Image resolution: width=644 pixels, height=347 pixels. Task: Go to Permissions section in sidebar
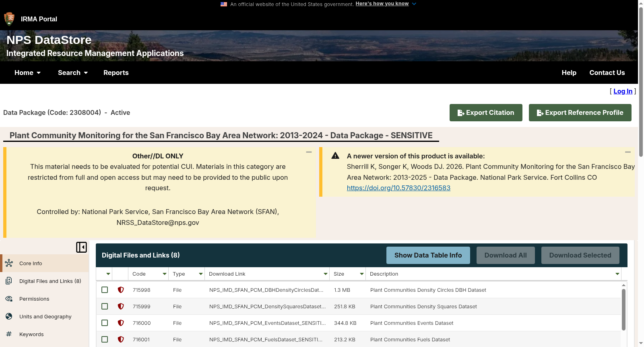click(x=44, y=299)
